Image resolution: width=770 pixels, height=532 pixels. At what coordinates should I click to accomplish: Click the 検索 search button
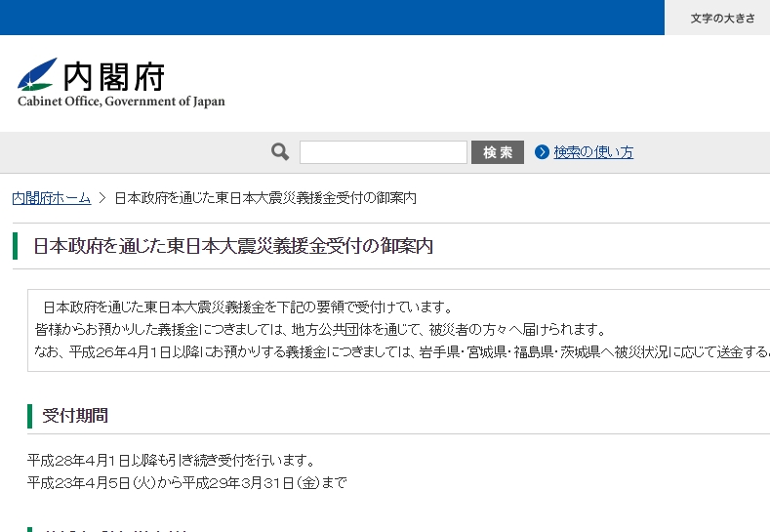click(498, 152)
